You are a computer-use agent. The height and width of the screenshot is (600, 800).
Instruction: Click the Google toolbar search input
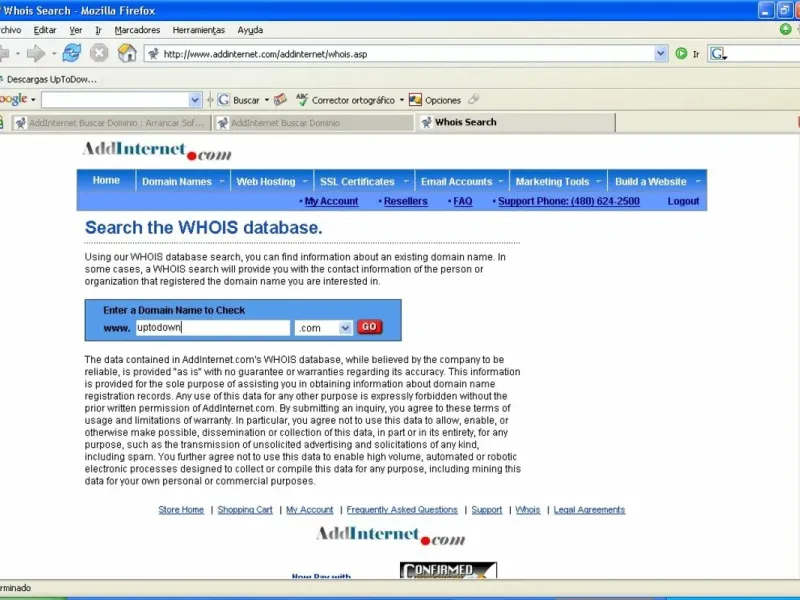115,100
